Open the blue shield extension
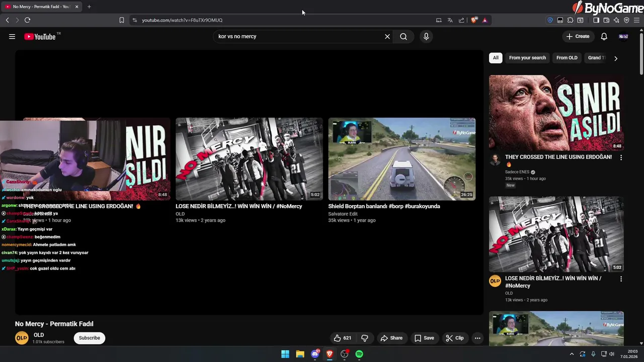The image size is (644, 362). coord(550,20)
